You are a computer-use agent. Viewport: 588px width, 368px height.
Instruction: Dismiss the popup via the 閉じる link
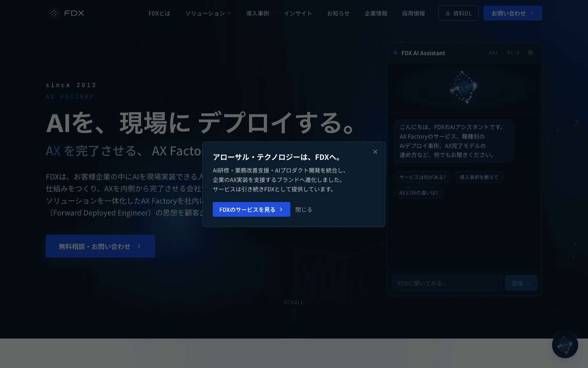304,209
